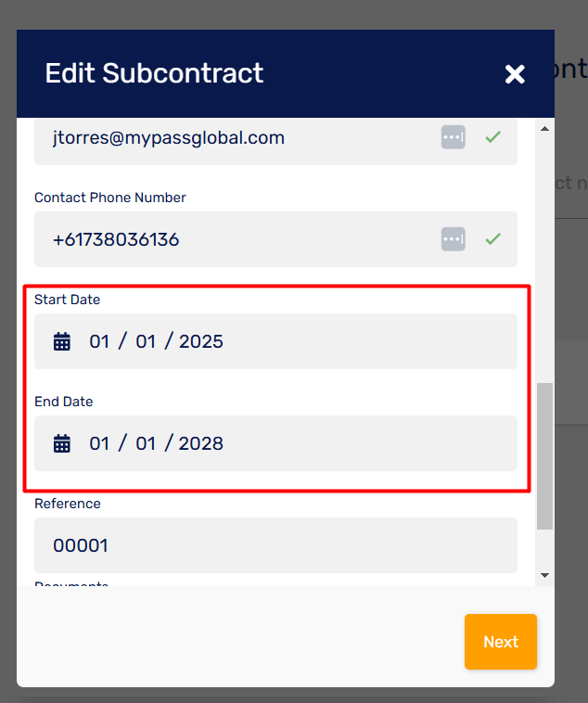Click the End Date calendar icon

coord(62,443)
